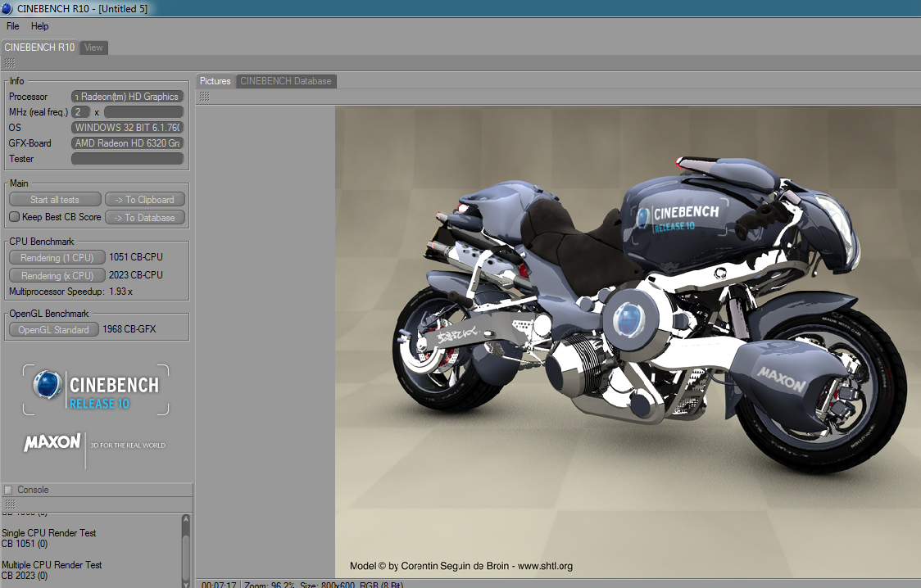Viewport: 921px width, 588px height.
Task: Open the Help menu
Action: click(40, 26)
